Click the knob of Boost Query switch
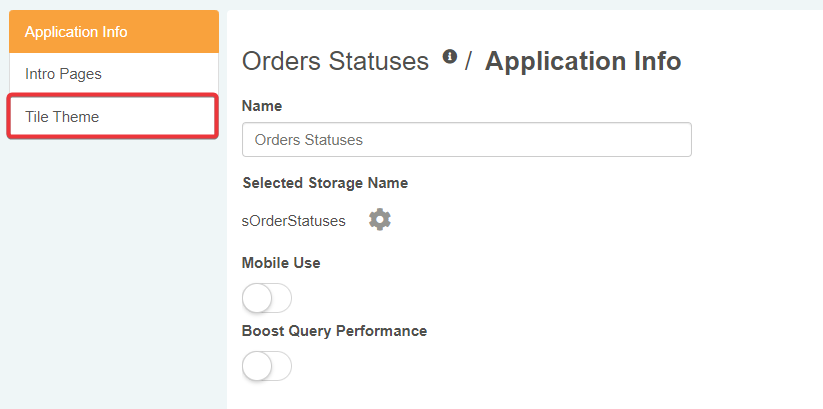The width and height of the screenshot is (823, 409). point(257,366)
